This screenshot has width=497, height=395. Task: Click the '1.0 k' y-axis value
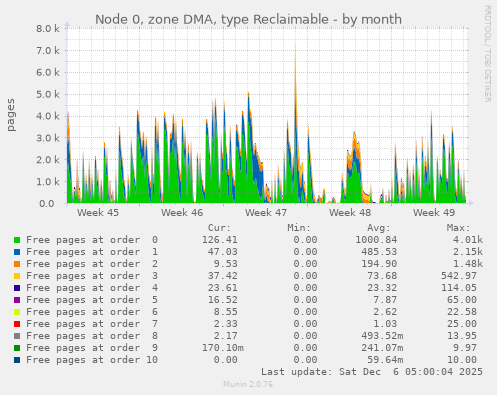click(x=48, y=182)
